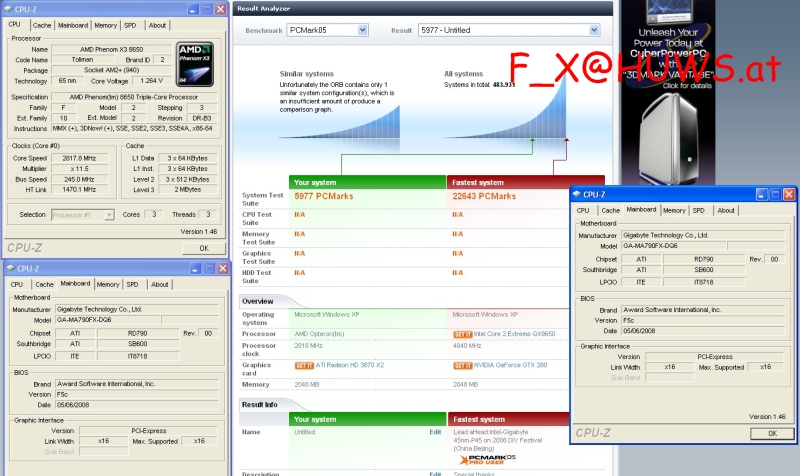Click processor Name field AMD Phenom X3 8650

click(x=111, y=49)
